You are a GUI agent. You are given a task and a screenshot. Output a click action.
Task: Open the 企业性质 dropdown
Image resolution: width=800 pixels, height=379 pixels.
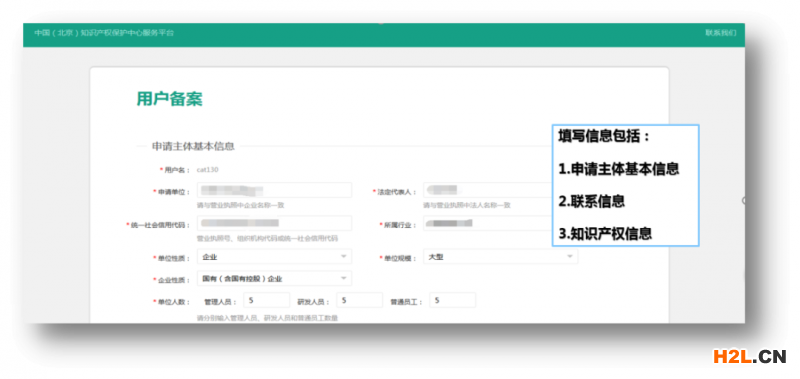274,279
